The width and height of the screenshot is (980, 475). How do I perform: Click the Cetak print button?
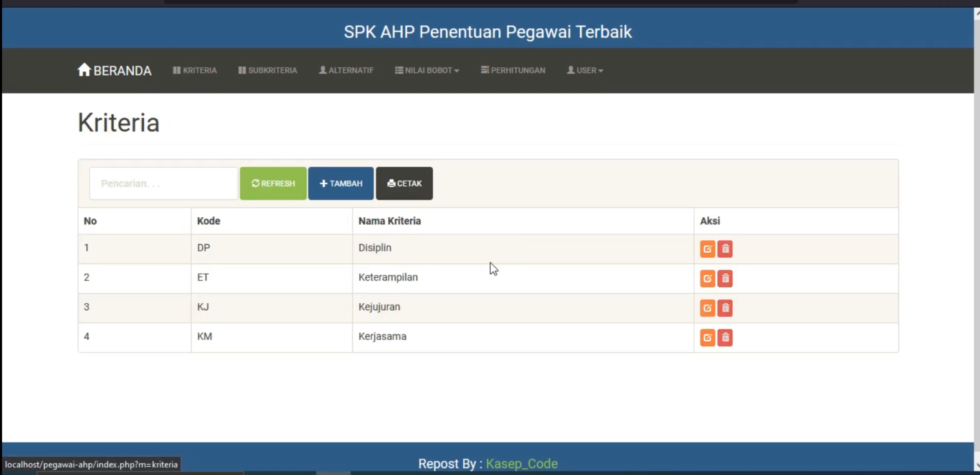point(404,183)
